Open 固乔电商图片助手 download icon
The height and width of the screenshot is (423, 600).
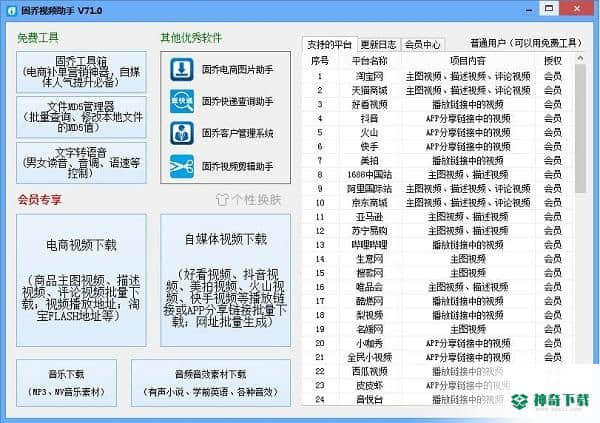182,69
